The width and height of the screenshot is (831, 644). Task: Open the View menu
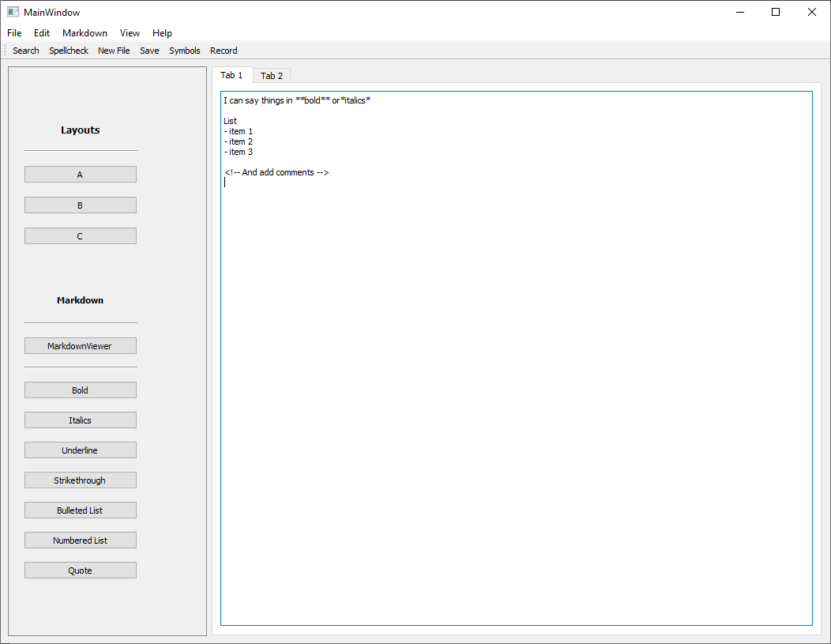(x=130, y=33)
